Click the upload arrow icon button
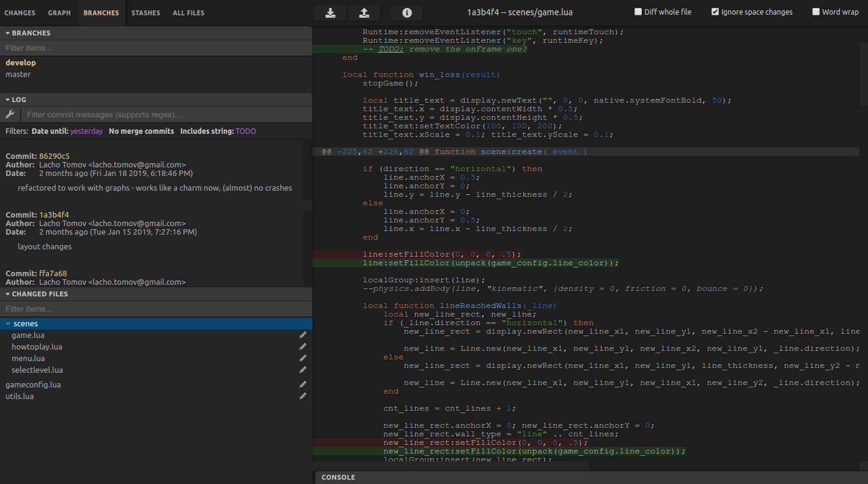 point(364,13)
